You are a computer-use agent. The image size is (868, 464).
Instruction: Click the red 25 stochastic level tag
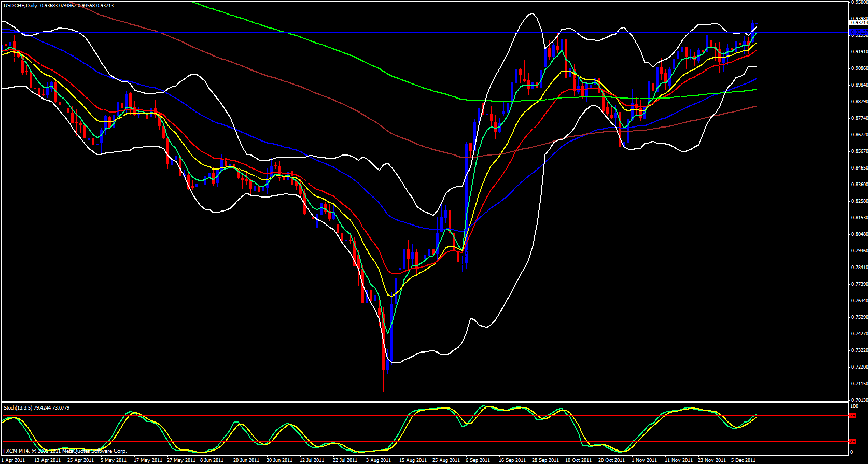[x=852, y=442]
